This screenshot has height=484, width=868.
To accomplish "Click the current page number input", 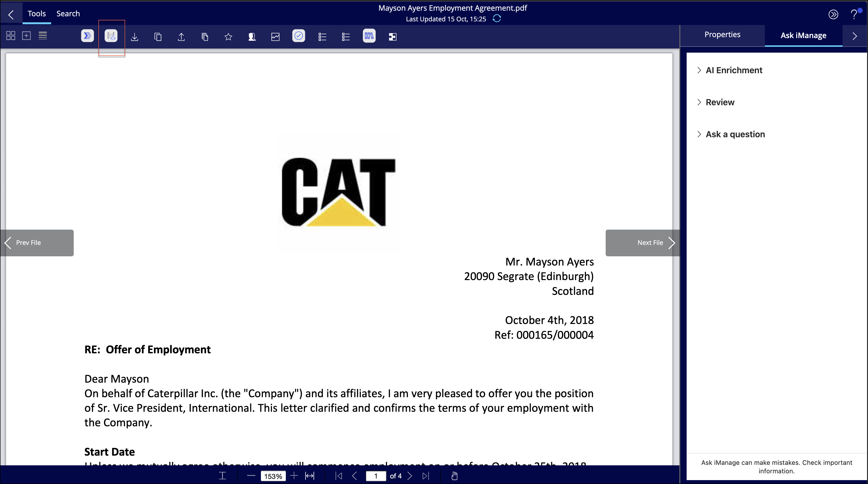I will pyautogui.click(x=375, y=476).
